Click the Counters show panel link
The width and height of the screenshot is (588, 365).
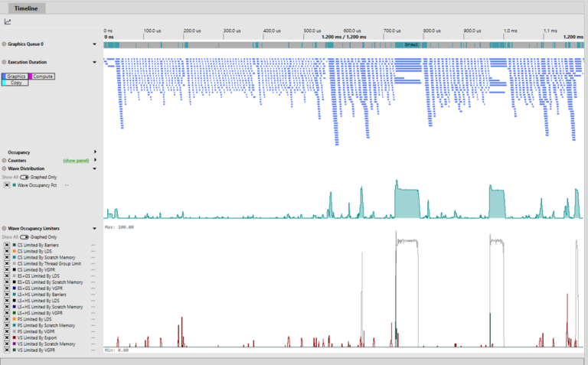(x=76, y=161)
